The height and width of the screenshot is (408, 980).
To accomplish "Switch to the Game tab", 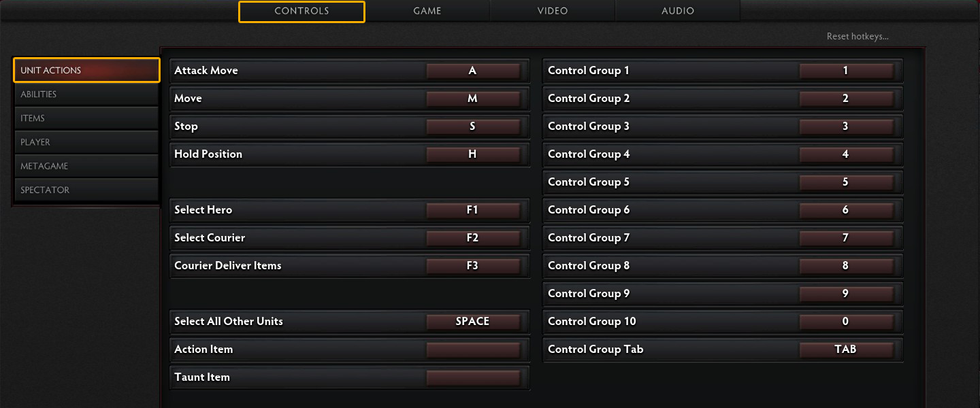I will click(427, 11).
